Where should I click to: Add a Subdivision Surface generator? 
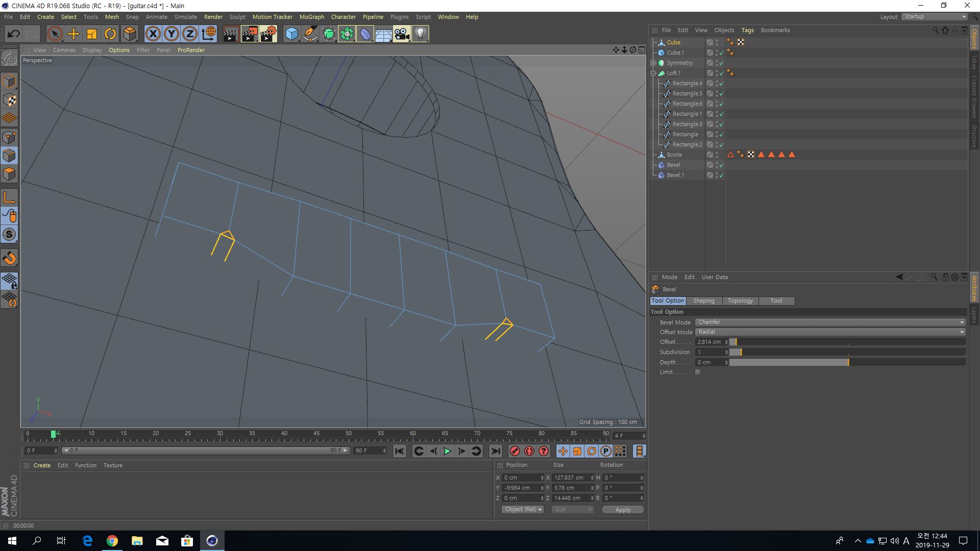tap(329, 34)
